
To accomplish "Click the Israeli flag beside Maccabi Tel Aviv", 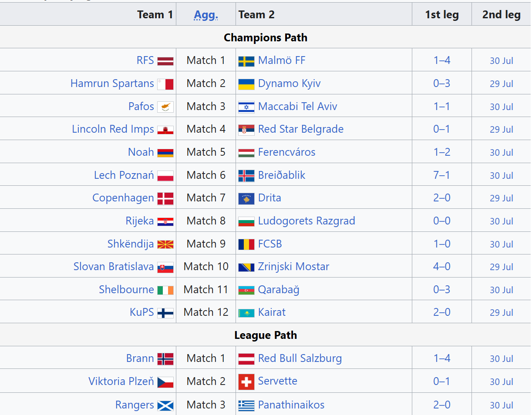I will 246,107.
